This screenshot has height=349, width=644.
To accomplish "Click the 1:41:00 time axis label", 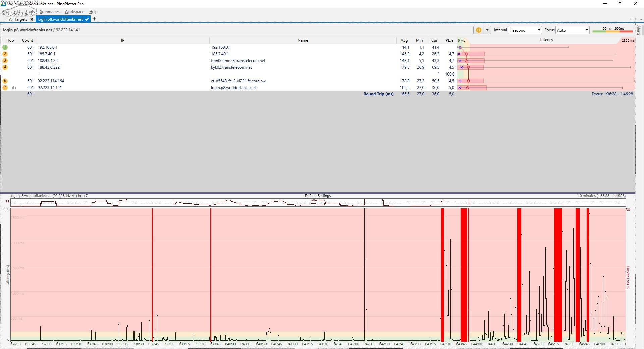I will pyautogui.click(x=292, y=344).
